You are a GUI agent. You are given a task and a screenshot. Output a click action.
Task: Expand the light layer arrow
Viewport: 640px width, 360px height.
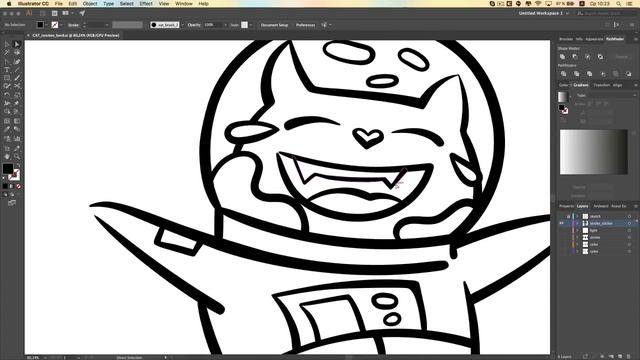578,230
